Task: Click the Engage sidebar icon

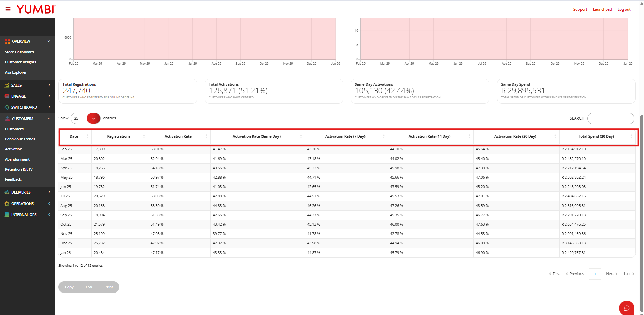Action: 7,96
